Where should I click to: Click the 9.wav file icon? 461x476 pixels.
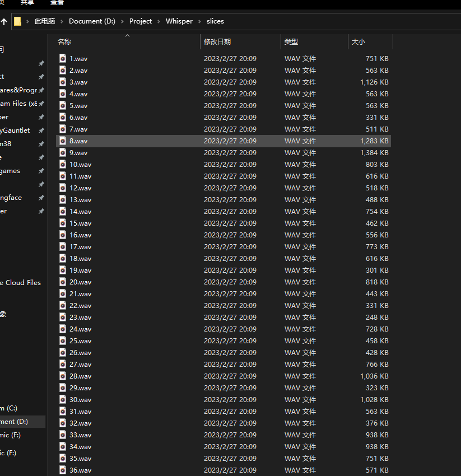point(63,153)
